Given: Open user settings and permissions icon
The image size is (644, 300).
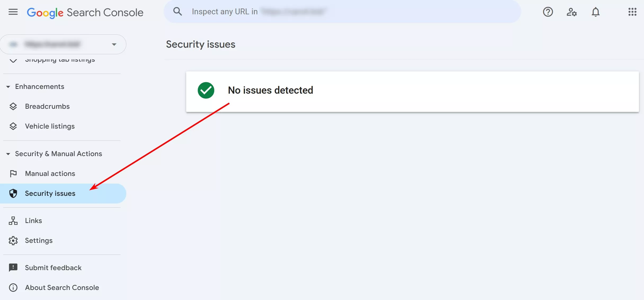Looking at the screenshot, I should 572,12.
